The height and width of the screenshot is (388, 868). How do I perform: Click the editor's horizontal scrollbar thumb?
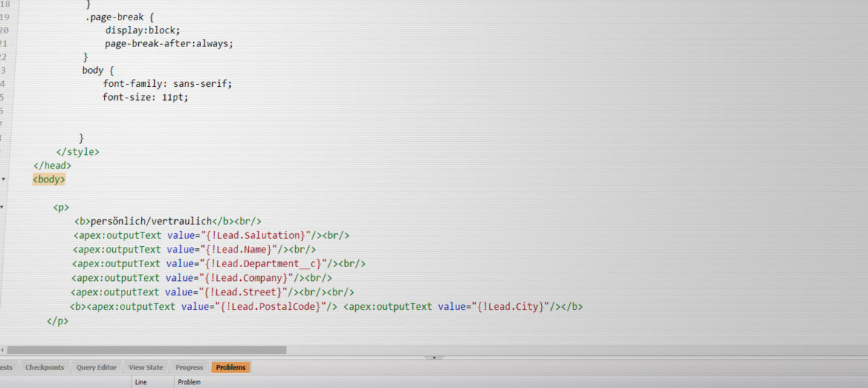[145, 350]
